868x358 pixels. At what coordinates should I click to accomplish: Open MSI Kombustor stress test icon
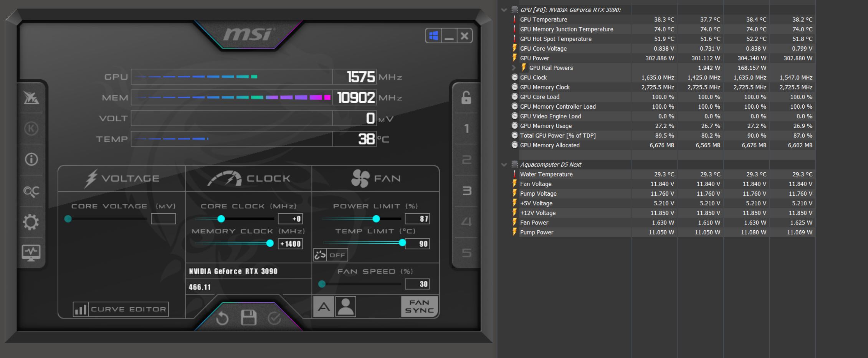pos(31,98)
